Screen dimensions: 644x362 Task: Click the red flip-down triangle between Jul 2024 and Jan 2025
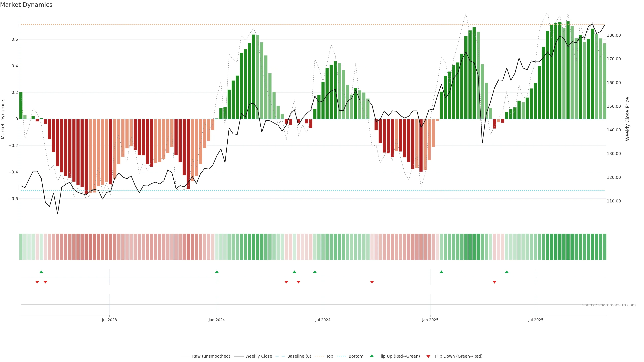372,282
